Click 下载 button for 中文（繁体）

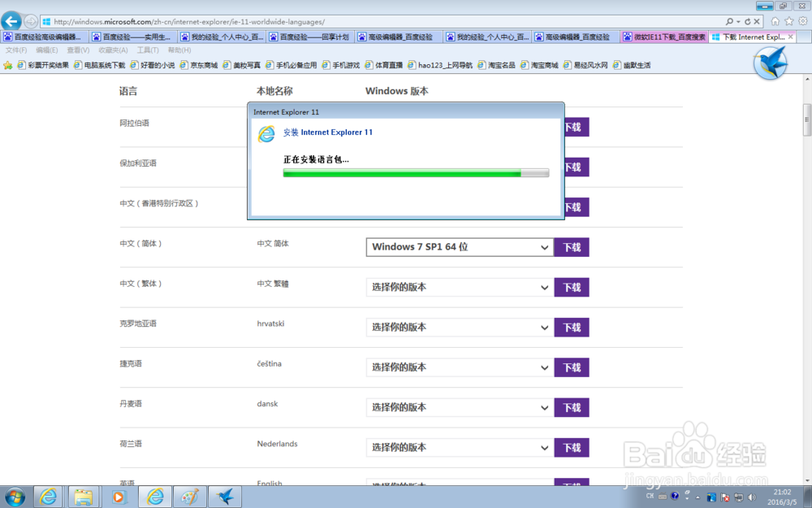tap(572, 287)
